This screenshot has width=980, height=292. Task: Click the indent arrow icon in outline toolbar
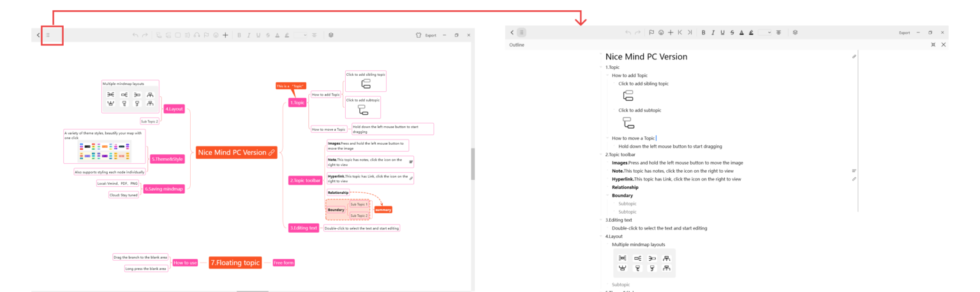pyautogui.click(x=690, y=33)
